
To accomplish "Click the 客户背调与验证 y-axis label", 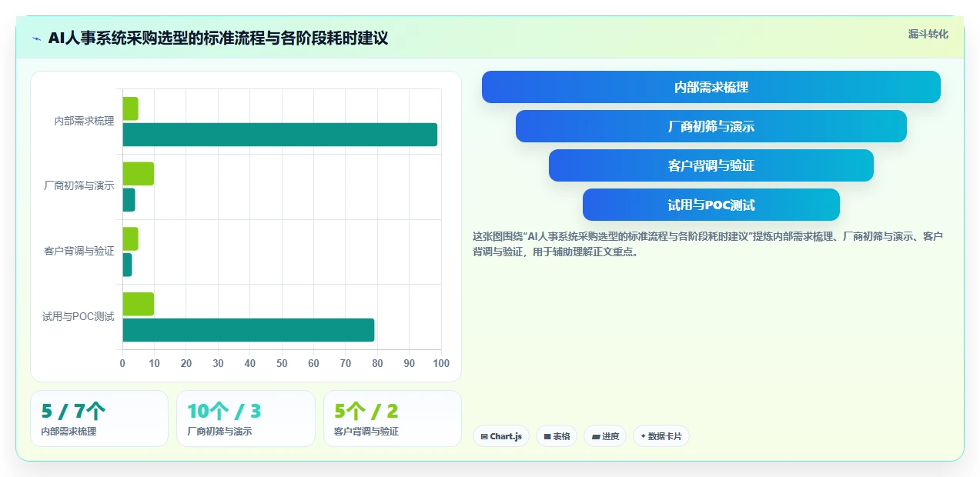I will pos(79,252).
